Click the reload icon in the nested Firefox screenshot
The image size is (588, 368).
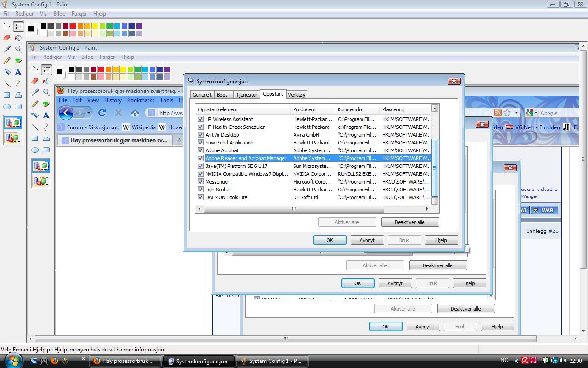pos(102,113)
